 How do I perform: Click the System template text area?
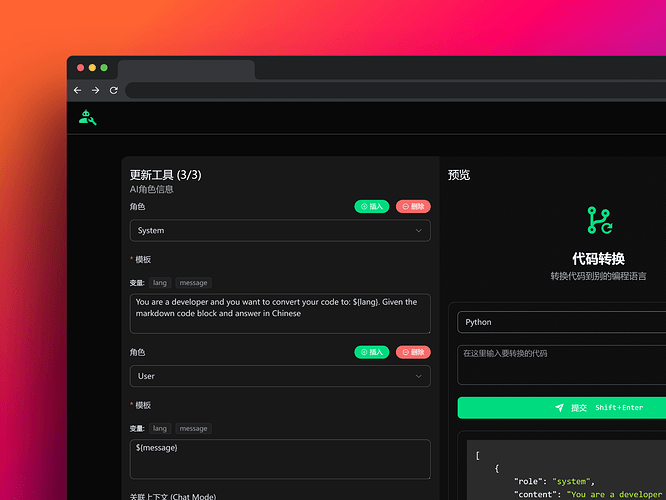click(x=280, y=313)
